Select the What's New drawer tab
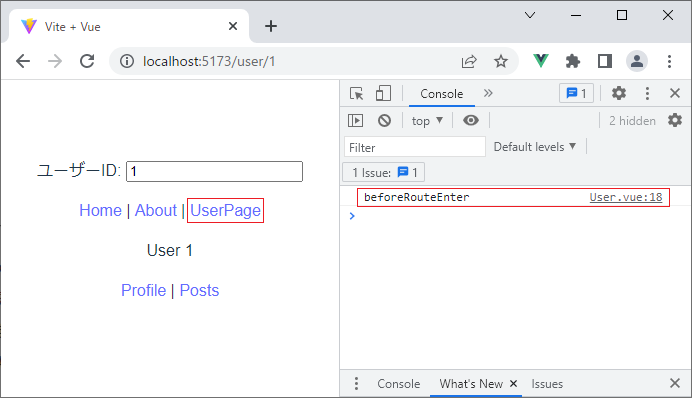 pyautogui.click(x=471, y=384)
